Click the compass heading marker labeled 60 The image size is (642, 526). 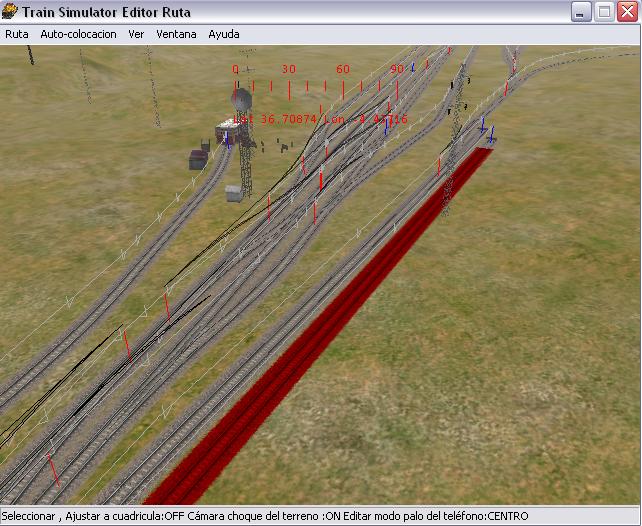pos(343,70)
